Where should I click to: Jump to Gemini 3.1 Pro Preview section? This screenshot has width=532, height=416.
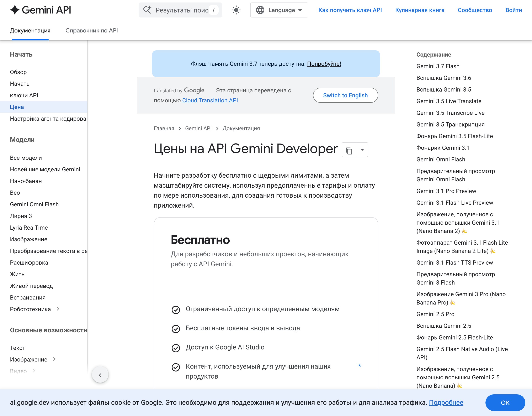point(446,191)
